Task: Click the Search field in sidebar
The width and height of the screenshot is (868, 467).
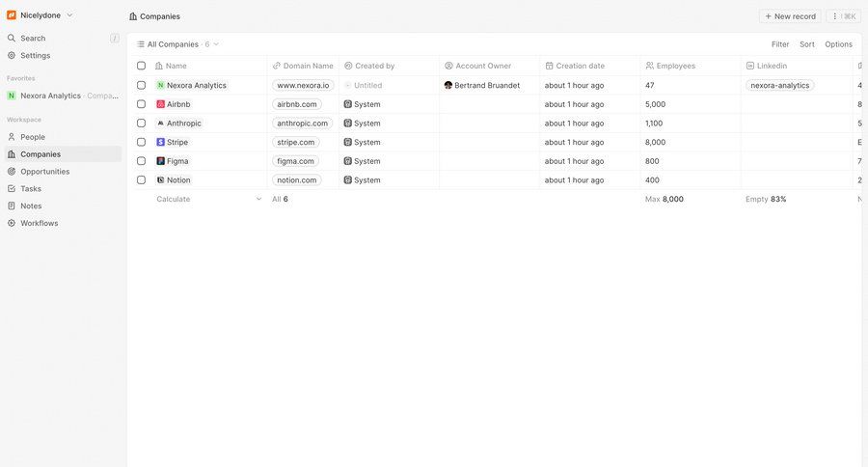Action: tap(63, 39)
